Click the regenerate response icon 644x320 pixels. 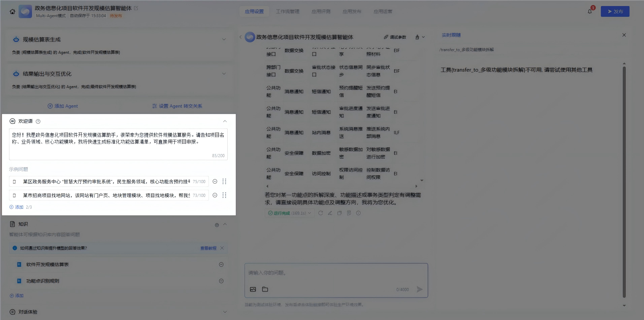321,213
